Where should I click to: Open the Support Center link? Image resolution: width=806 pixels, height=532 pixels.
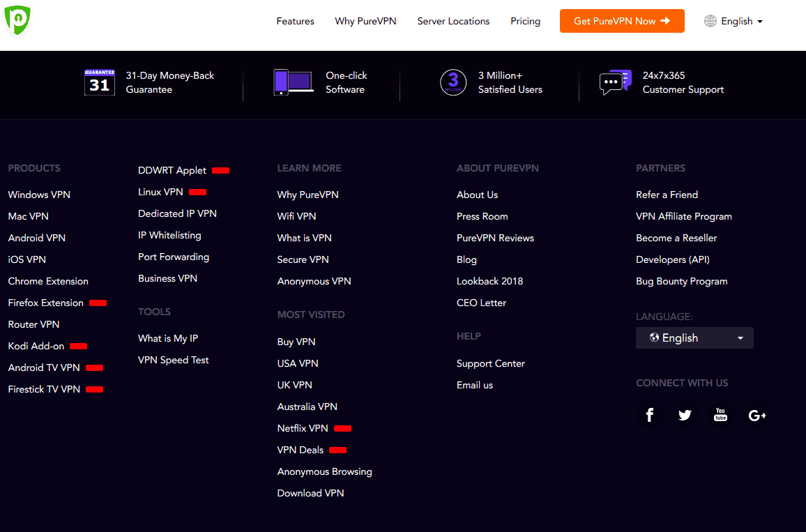[490, 363]
